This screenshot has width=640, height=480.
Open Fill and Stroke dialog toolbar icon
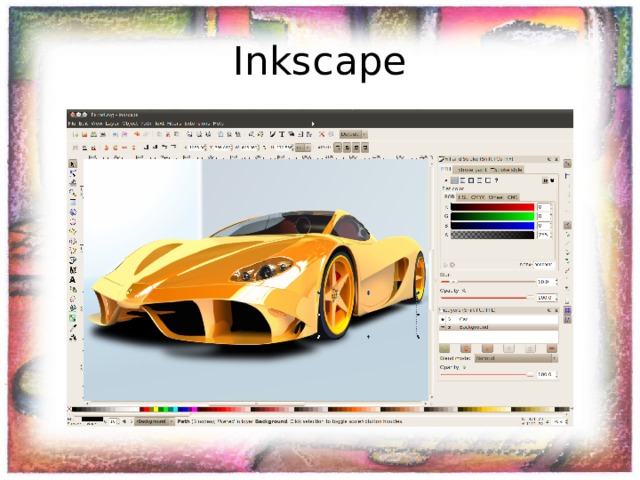point(272,134)
